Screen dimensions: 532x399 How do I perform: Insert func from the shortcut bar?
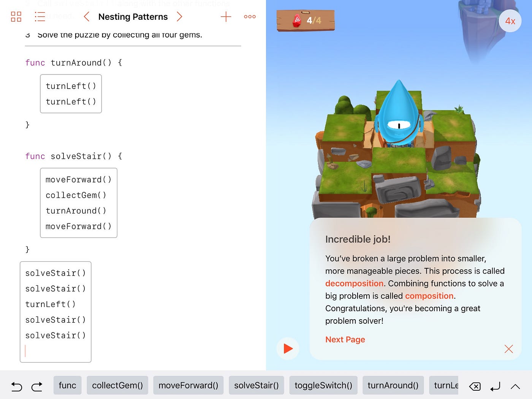pyautogui.click(x=67, y=385)
